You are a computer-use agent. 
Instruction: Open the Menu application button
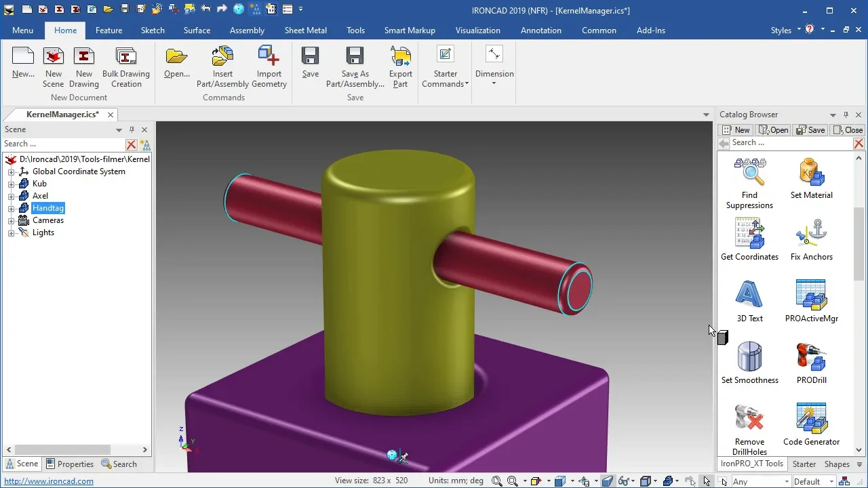(22, 30)
